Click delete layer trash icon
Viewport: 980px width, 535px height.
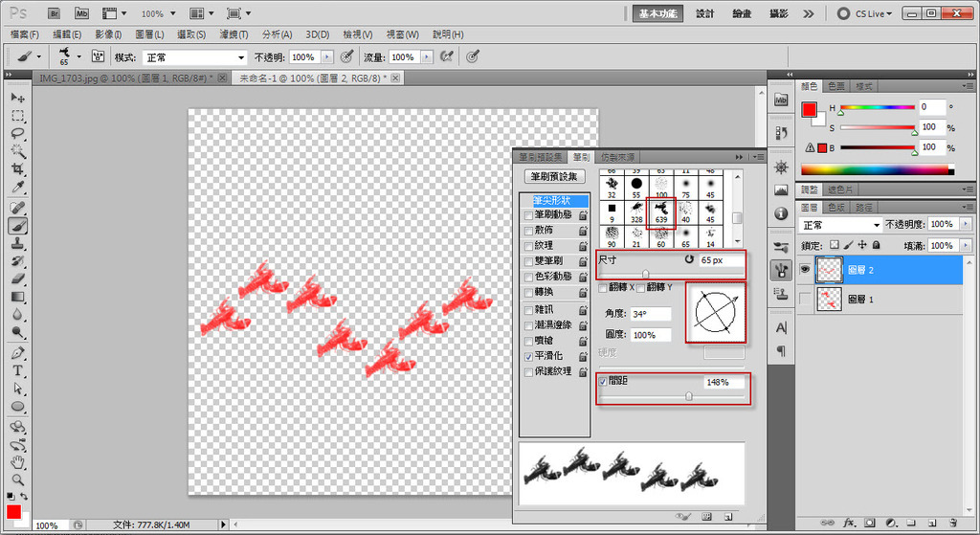[953, 522]
